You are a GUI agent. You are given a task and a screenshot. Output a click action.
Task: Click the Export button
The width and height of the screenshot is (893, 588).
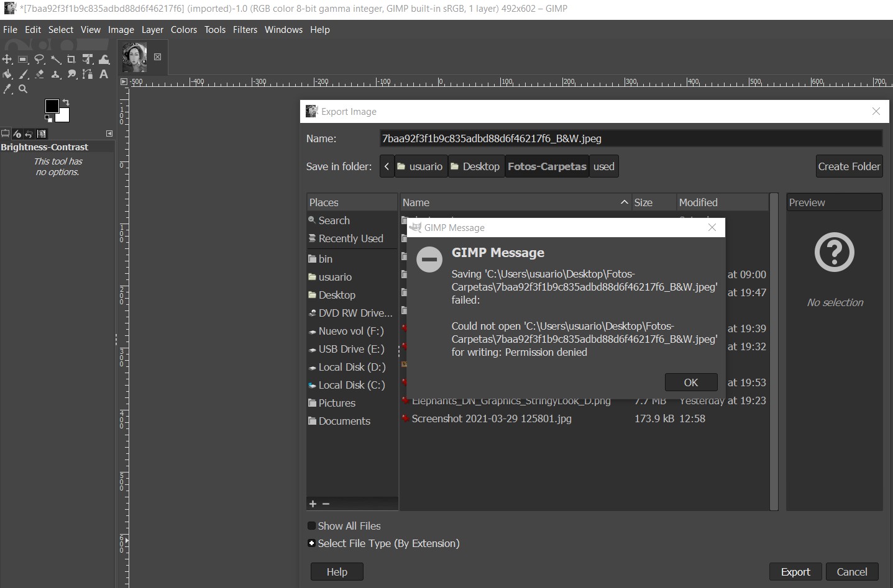pos(795,572)
